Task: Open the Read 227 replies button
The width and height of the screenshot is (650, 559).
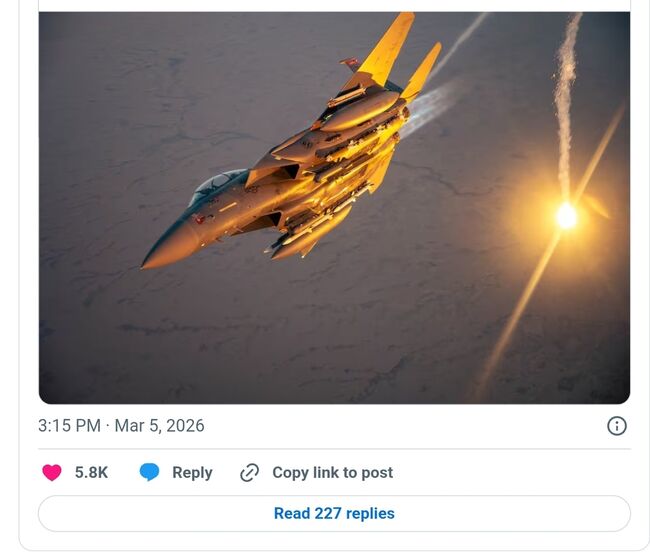Action: click(x=334, y=513)
